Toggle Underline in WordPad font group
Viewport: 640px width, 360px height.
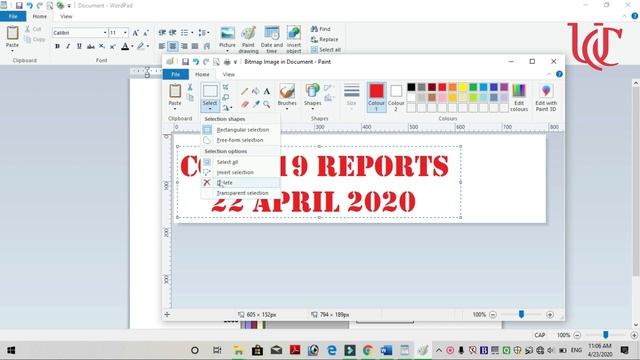(79, 46)
